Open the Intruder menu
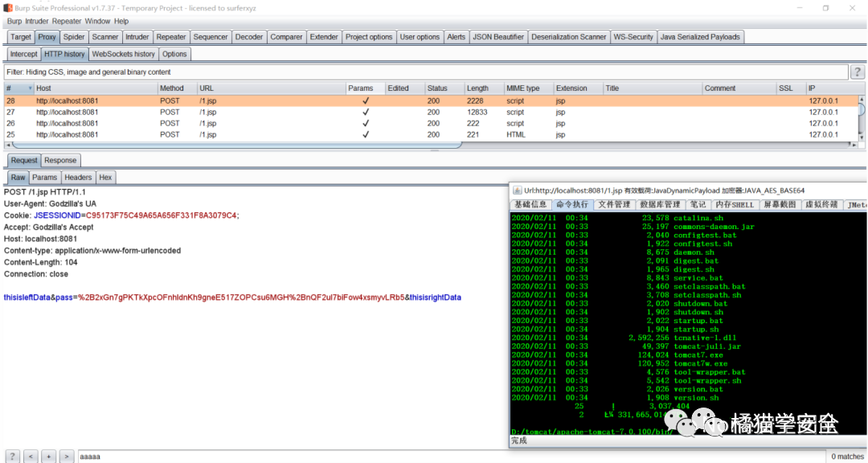Viewport: 868px width, 463px height. pyautogui.click(x=37, y=21)
